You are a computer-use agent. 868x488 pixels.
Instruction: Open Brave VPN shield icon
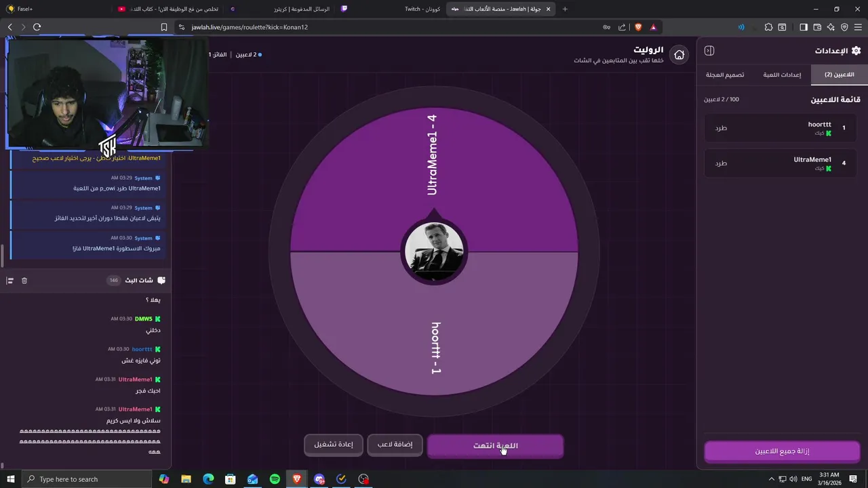tap(844, 27)
